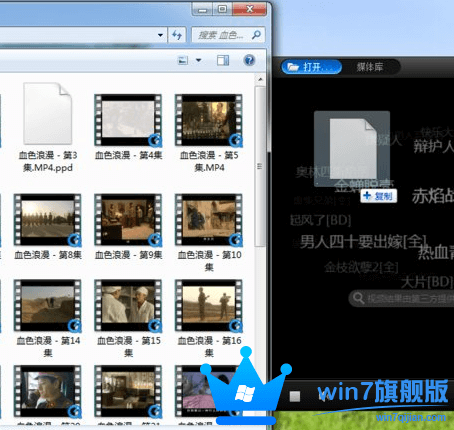Select the 血色浪漫 第16集 video thumbnail
Viewport: 454px width, 430px height.
coord(209,306)
